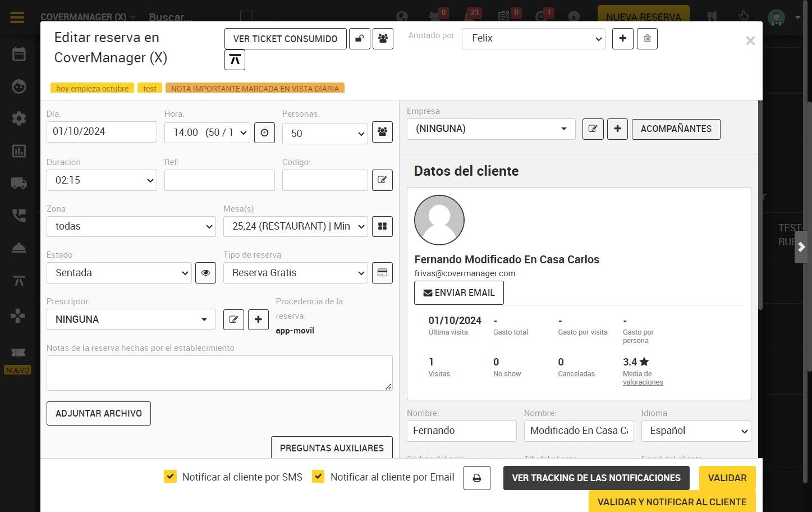Click the trash icon next to Felix

(647, 39)
